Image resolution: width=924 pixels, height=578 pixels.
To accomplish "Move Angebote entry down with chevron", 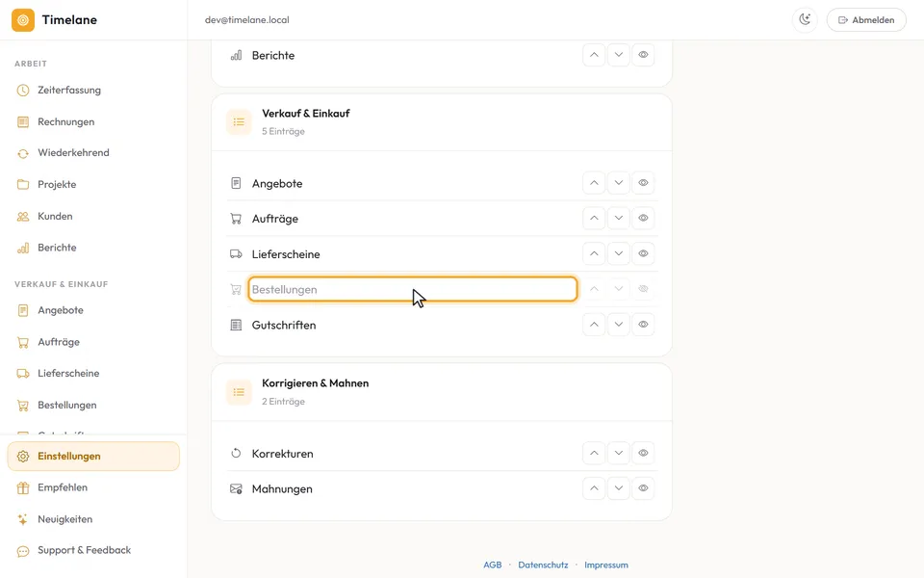I will point(618,183).
